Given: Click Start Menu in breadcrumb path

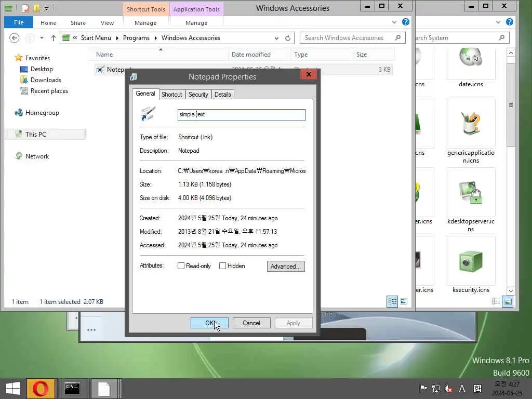Looking at the screenshot, I should click(96, 38).
